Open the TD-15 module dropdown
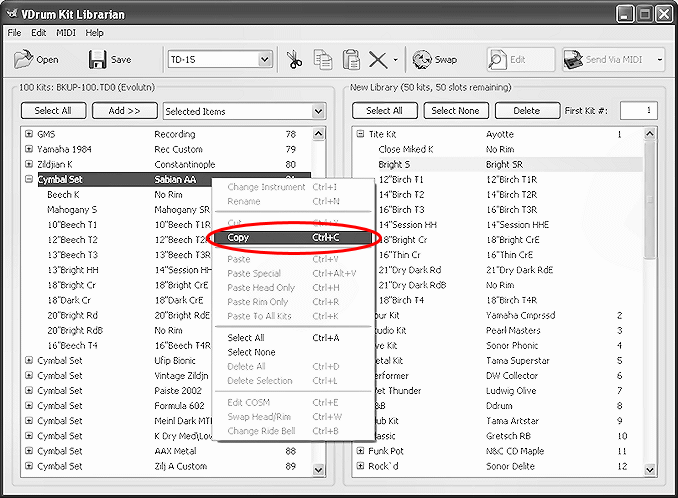This screenshot has width=678, height=498. 264,60
